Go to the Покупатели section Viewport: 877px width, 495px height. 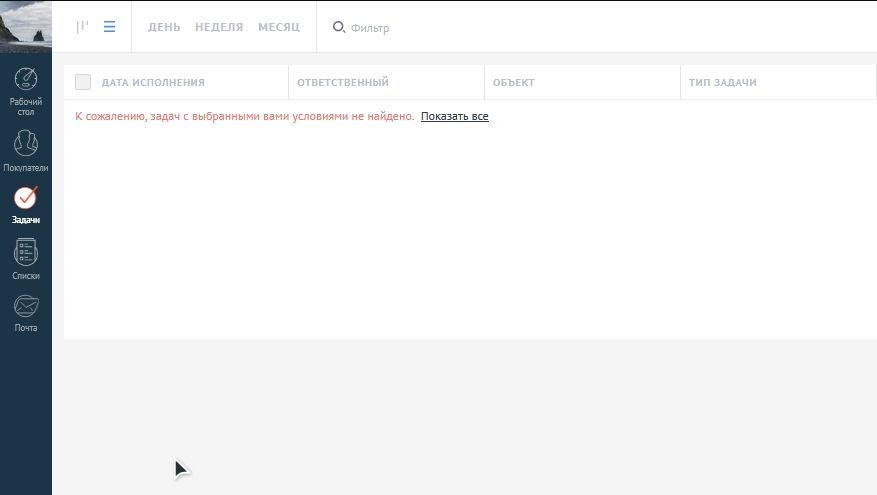[x=26, y=145]
